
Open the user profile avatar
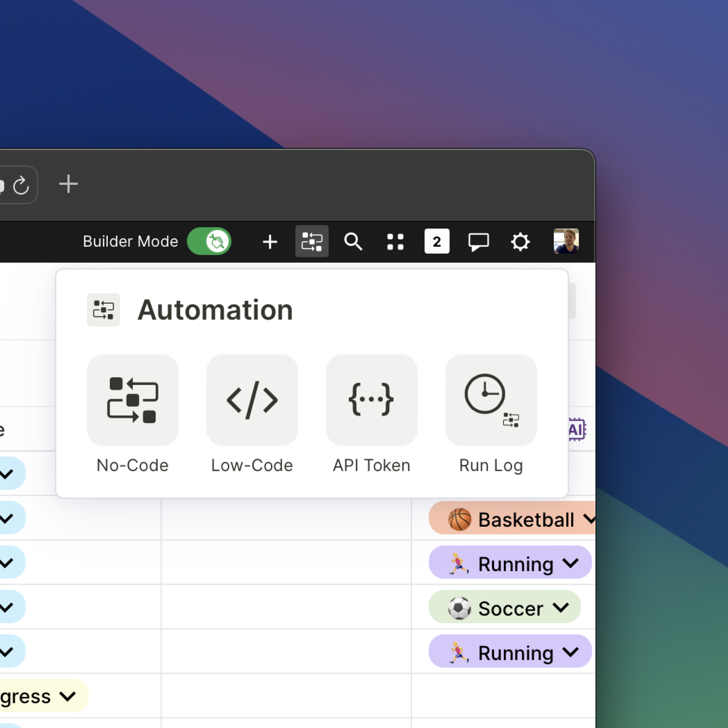[x=566, y=241]
